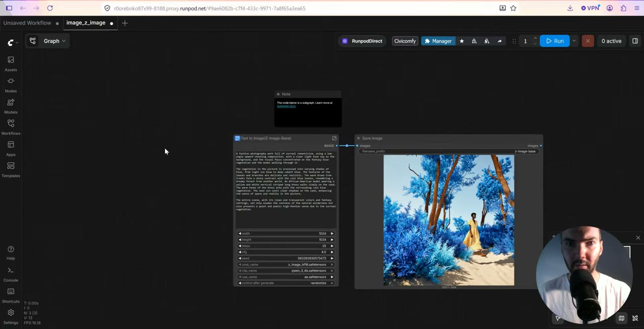Open the Models panel

11,106
